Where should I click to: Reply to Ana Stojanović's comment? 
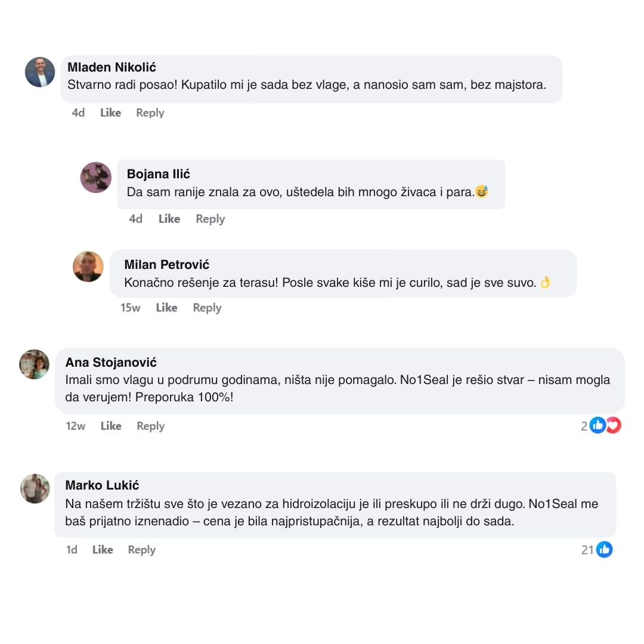(x=150, y=426)
